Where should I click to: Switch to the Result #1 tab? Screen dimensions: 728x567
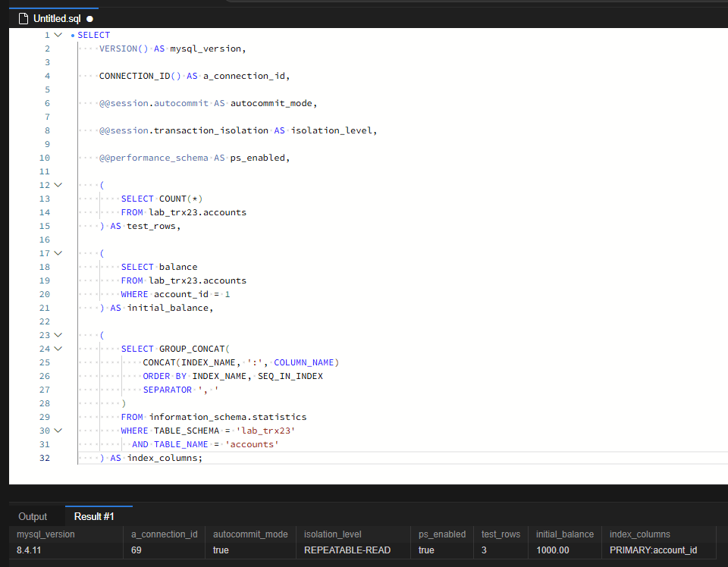(94, 516)
